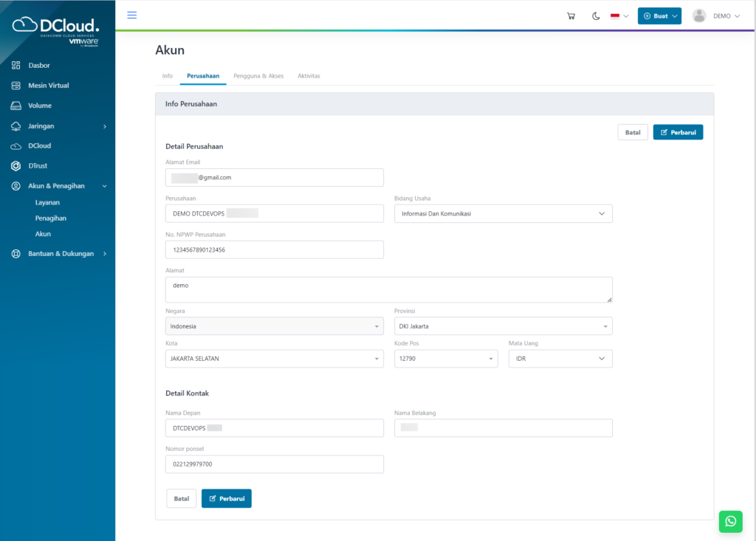The width and height of the screenshot is (756, 541).
Task: Click the bottom Perbarui button
Action: (x=227, y=499)
